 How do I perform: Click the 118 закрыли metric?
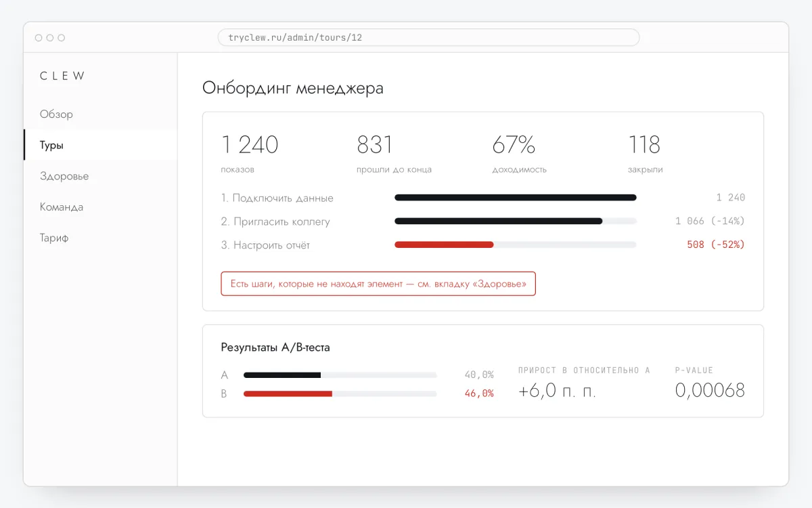click(645, 153)
